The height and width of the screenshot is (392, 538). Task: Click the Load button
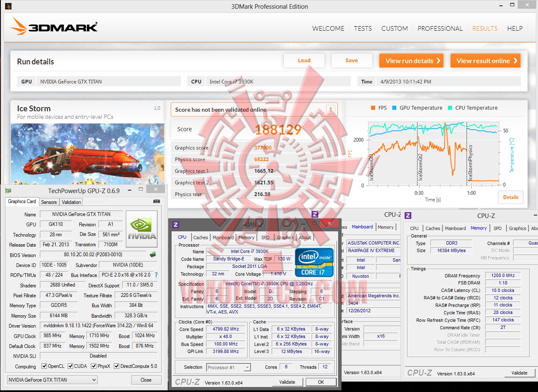[304, 61]
